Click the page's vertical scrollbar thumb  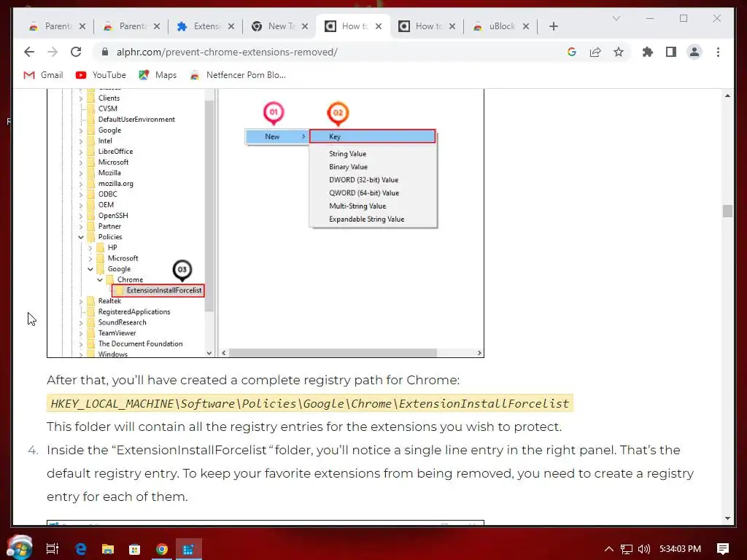pos(727,211)
